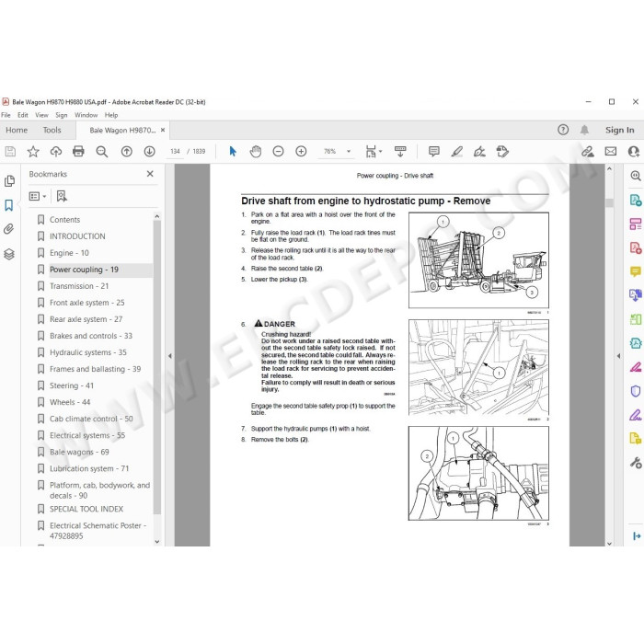This screenshot has width=644, height=644.
Task: Open search zoom tool in right pane
Action: 636,176
